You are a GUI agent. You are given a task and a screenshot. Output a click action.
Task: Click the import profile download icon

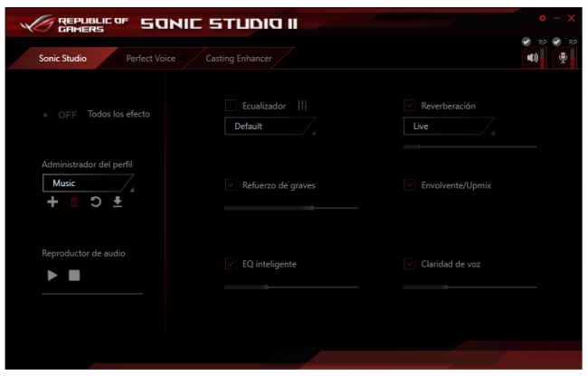pyautogui.click(x=118, y=202)
